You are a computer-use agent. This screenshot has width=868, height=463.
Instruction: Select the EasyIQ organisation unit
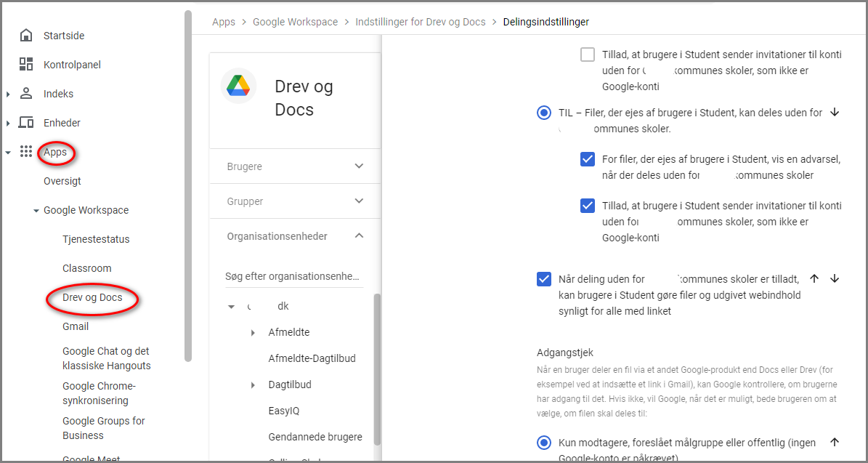[284, 411]
